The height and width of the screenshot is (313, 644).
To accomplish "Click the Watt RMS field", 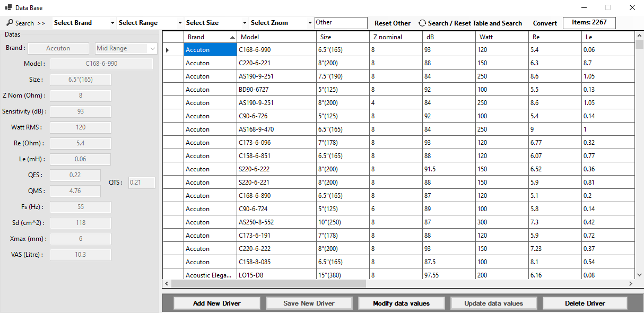I will pyautogui.click(x=81, y=127).
